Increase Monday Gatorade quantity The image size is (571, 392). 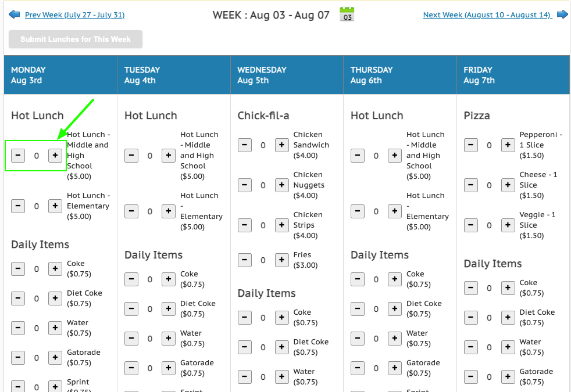pos(55,358)
